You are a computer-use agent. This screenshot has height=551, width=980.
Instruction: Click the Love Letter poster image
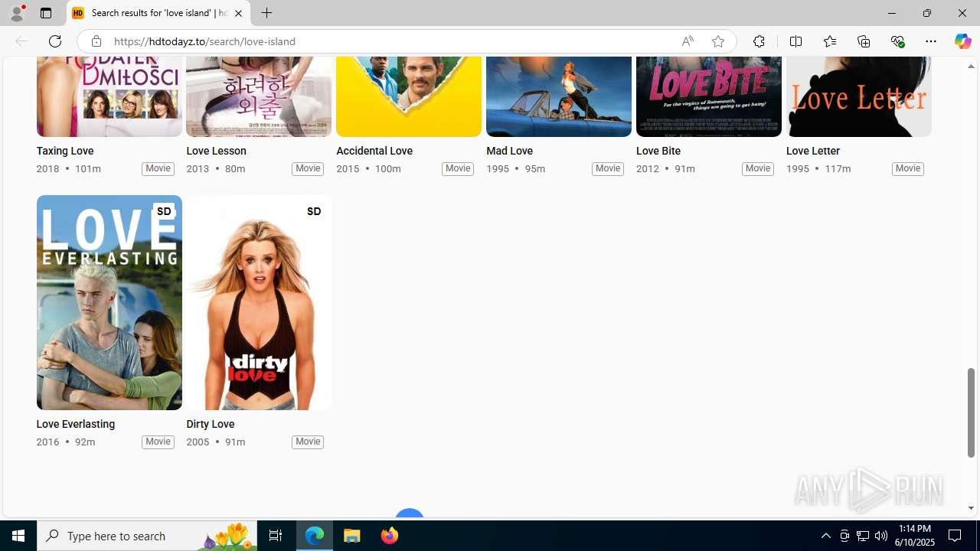[859, 96]
